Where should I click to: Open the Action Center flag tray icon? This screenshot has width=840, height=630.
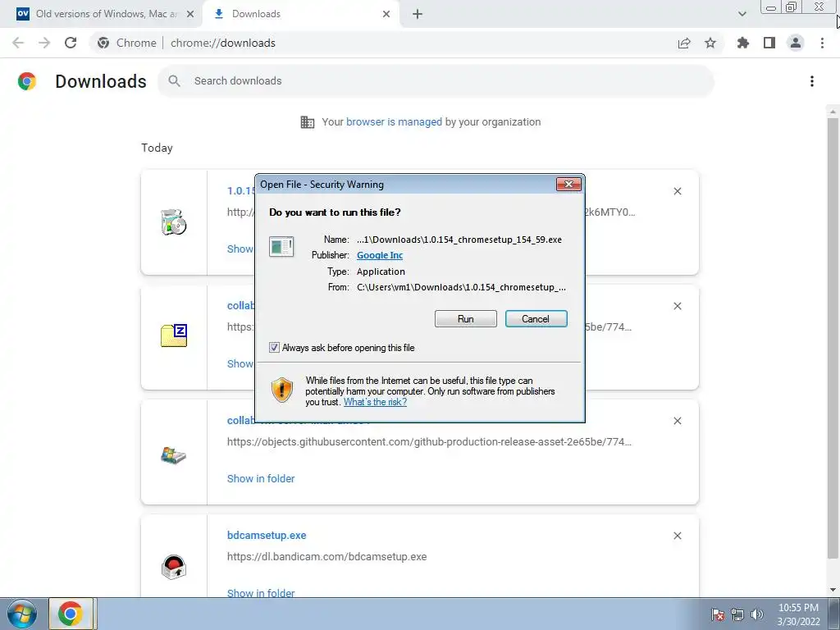tap(718, 614)
